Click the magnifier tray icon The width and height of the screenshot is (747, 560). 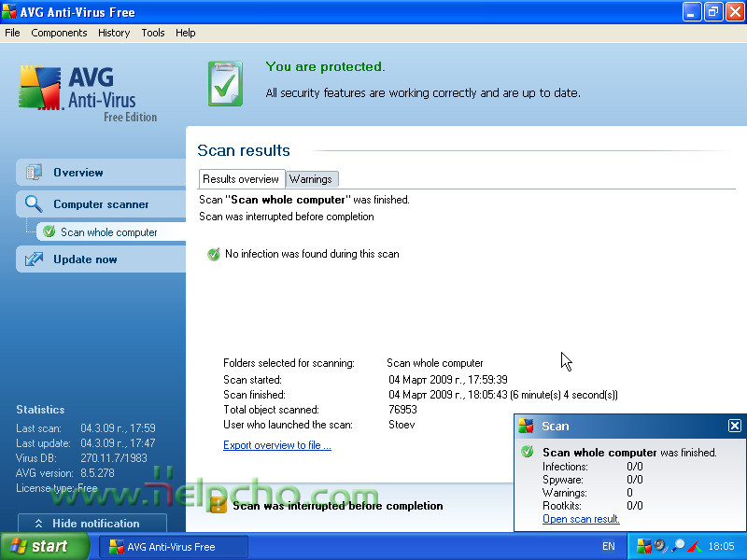tap(678, 546)
